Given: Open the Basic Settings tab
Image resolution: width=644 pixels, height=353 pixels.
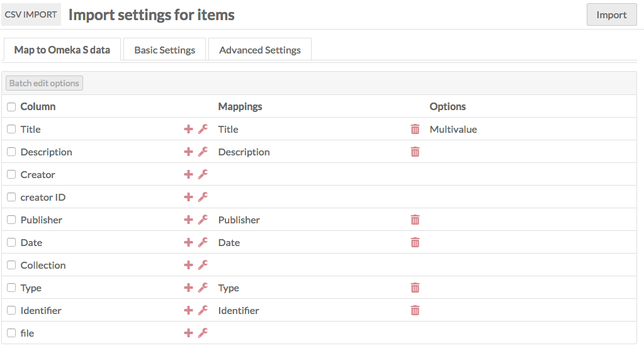Looking at the screenshot, I should [165, 50].
